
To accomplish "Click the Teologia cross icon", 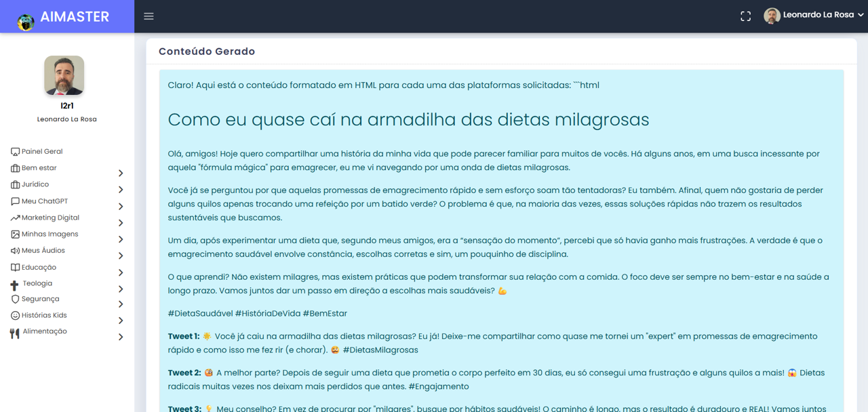I will [x=15, y=285].
